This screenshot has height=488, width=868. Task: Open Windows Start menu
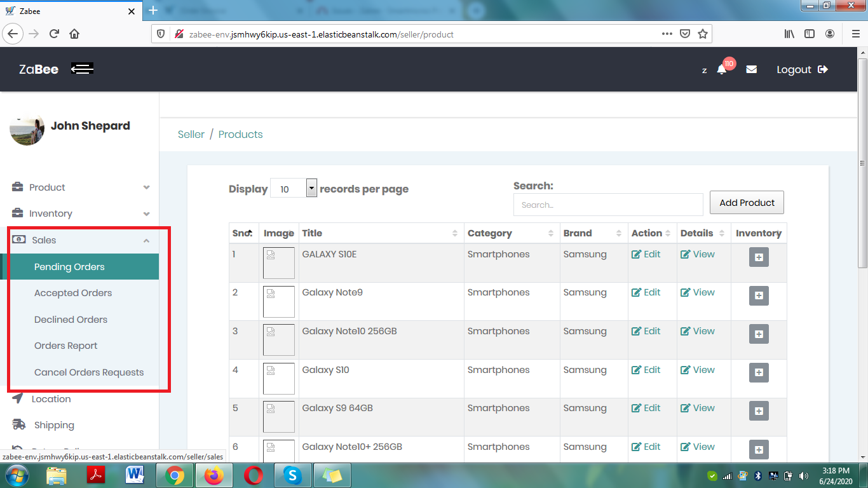[x=16, y=475]
